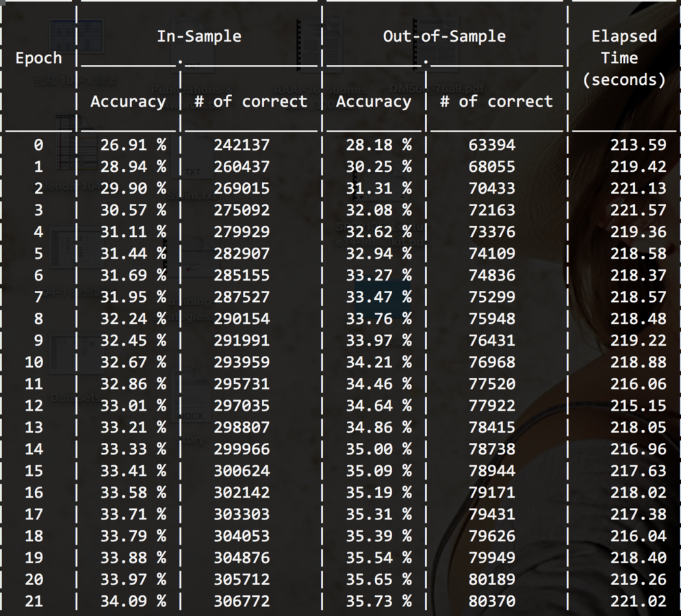The height and width of the screenshot is (616, 681).
Task: Click in-sample accuracy 33.58 %
Action: click(x=133, y=493)
